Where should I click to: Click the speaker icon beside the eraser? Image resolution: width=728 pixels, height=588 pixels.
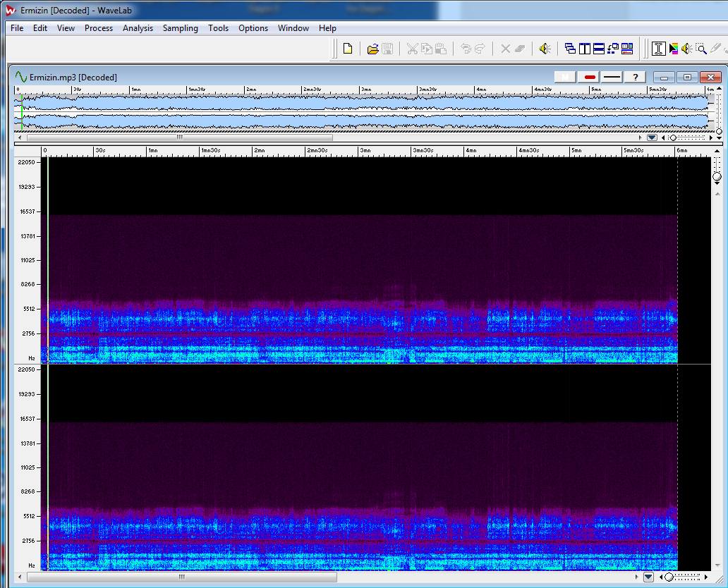click(544, 49)
